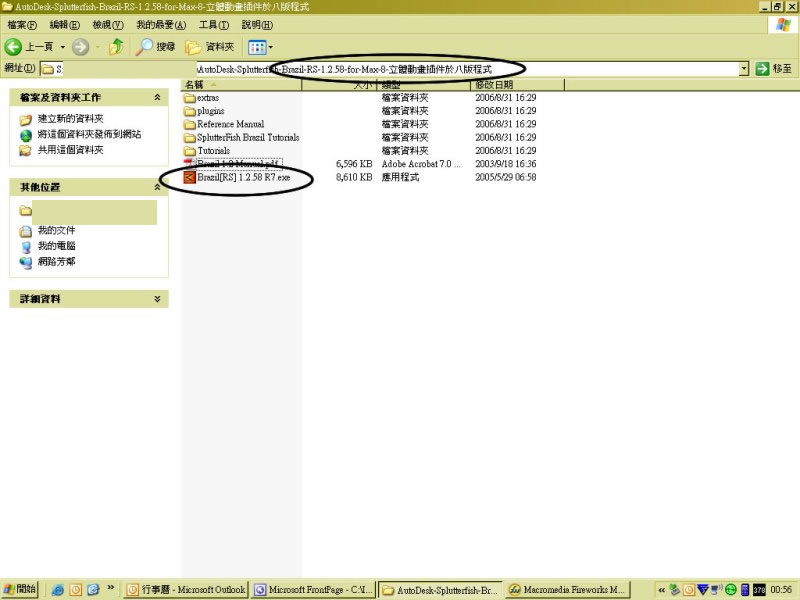Screen dimensions: 800x600
Task: Switch to Macromedia Fireworks taskbar button
Action: point(567,590)
